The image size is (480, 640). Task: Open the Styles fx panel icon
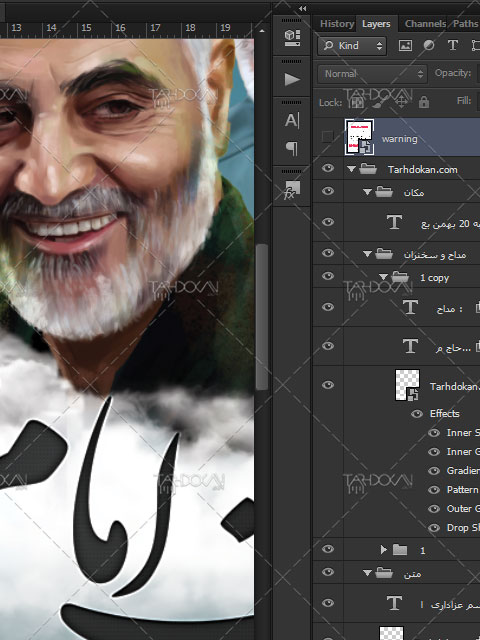coord(291,190)
